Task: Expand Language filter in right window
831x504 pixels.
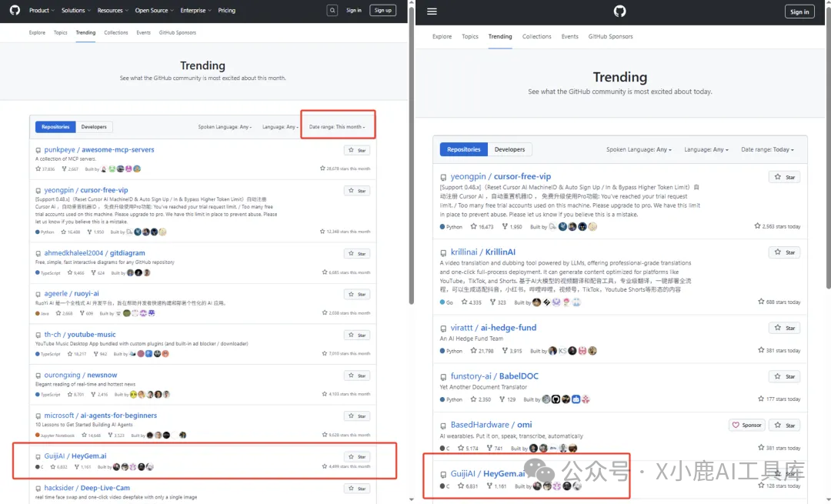Action: pos(706,149)
